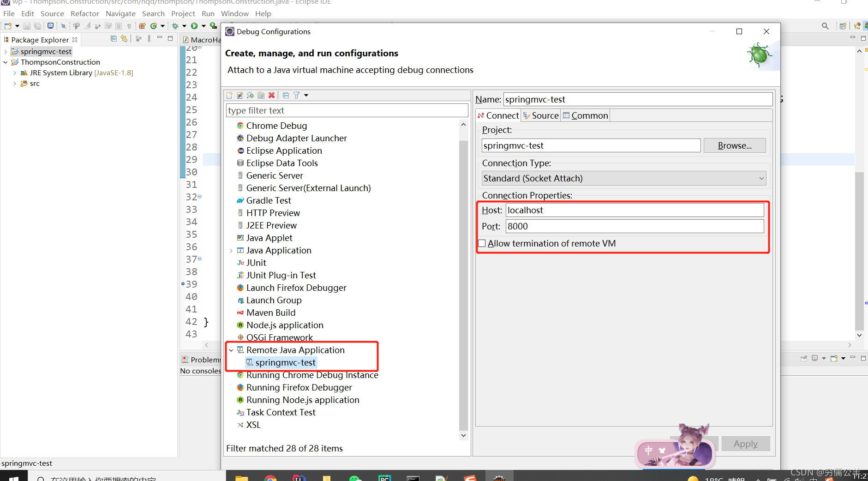This screenshot has height=481, width=868.
Task: Click the Name field containing springmvc-test
Action: pos(638,99)
